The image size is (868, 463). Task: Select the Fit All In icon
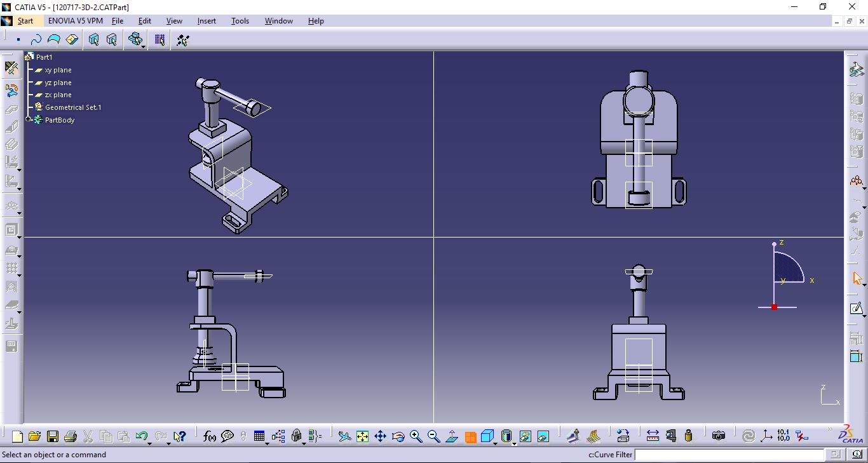[362, 436]
